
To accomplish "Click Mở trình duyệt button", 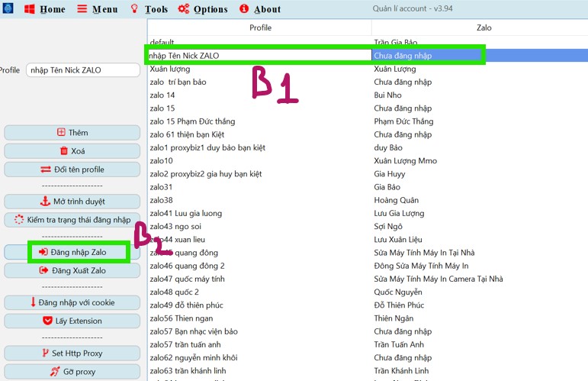I will point(72,202).
